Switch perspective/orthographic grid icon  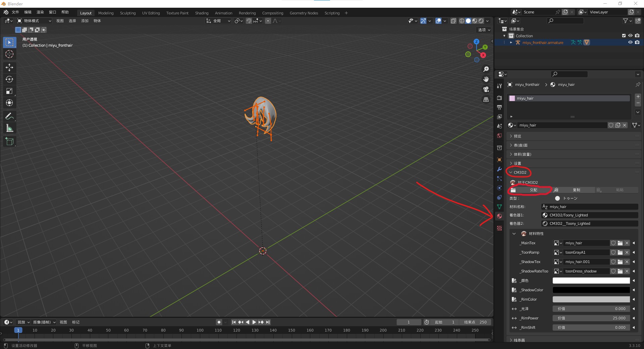click(486, 99)
